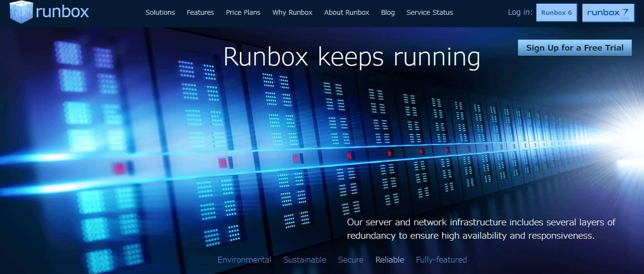The height and width of the screenshot is (274, 644).
Task: Open About Runbox in navigation
Action: (346, 12)
